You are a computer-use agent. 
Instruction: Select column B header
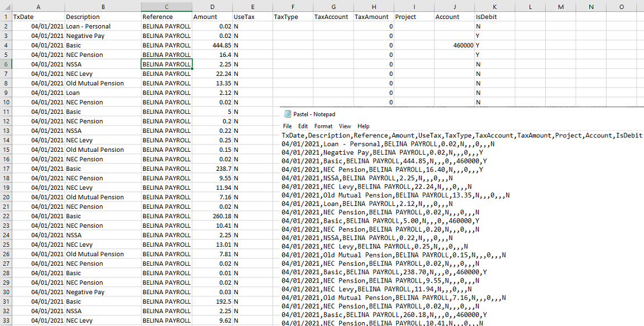(103, 7)
